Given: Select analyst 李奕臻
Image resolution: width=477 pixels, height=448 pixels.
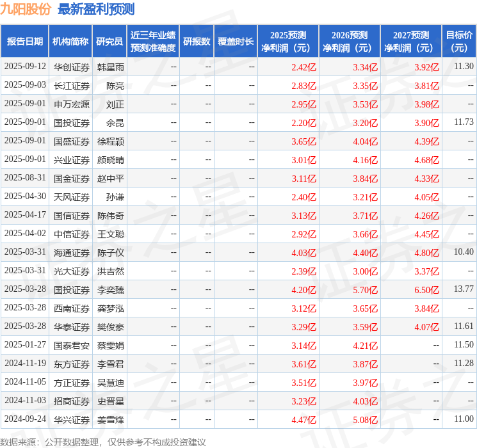Looking at the screenshot, I should pos(111,290).
